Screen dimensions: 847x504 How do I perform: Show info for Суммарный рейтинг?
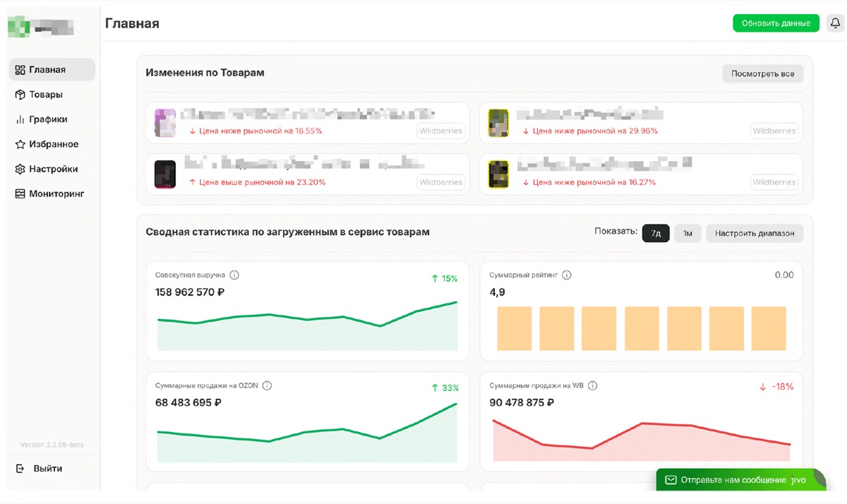point(566,275)
